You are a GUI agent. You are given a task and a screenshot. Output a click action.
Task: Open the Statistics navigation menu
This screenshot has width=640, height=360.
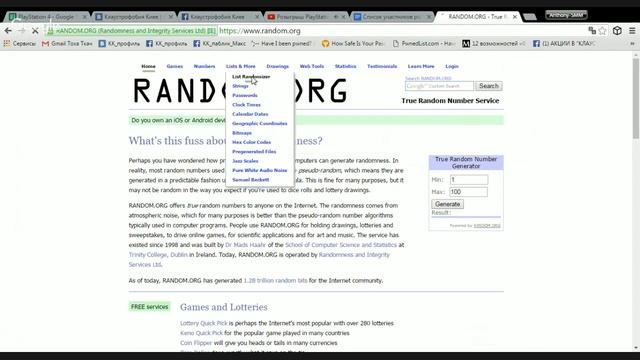point(345,66)
